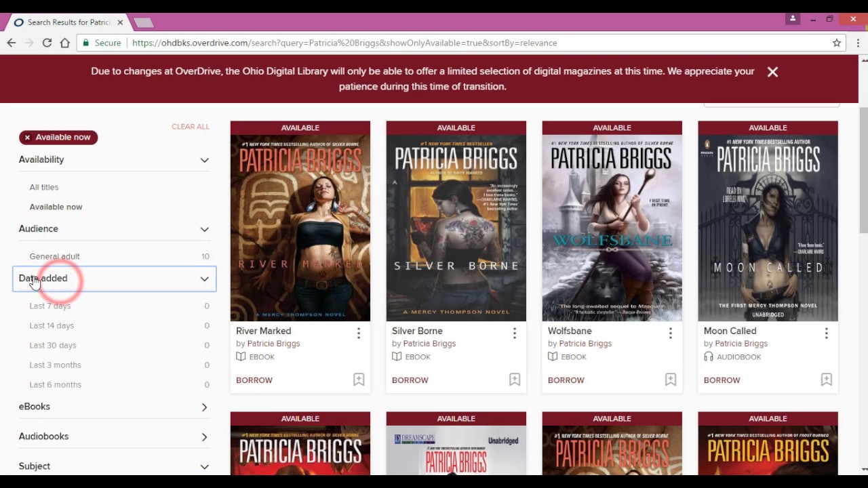Filter by Last 14 days
Screen dimensions: 868x488
coord(52,325)
